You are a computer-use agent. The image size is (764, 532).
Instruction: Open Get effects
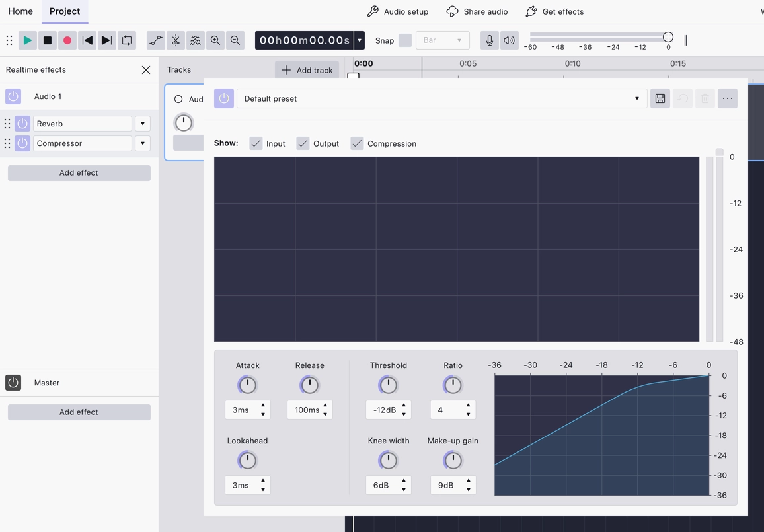[554, 11]
